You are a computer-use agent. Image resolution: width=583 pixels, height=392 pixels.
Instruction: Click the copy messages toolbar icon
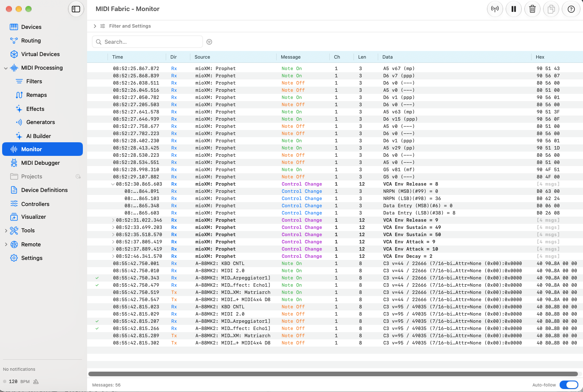coord(551,9)
